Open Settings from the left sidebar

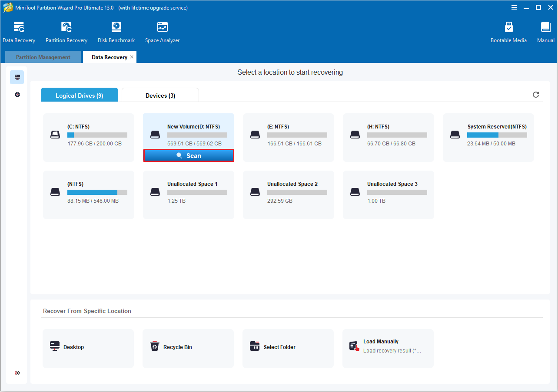(x=17, y=94)
